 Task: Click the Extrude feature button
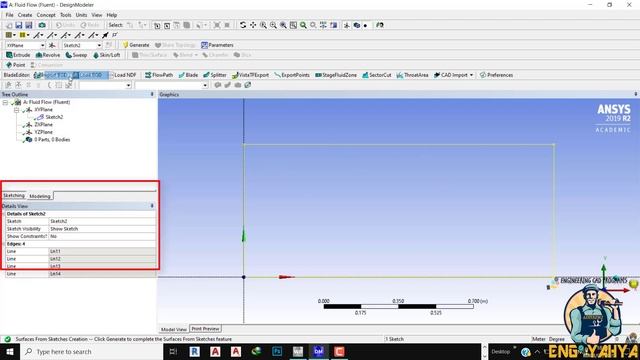pos(18,55)
